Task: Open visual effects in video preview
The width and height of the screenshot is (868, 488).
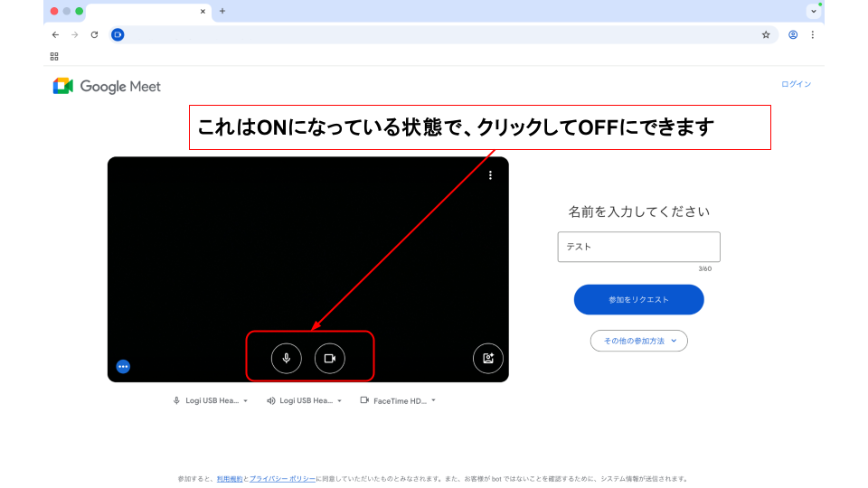Action: click(x=488, y=358)
